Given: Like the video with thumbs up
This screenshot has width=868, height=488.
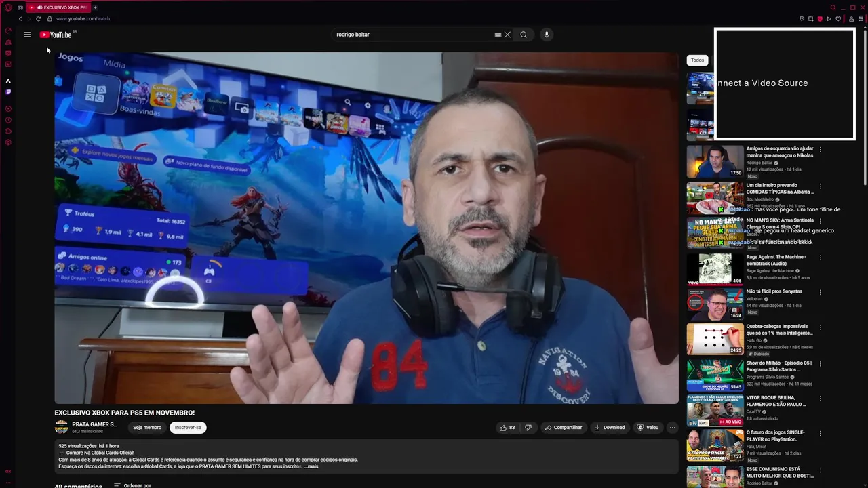Looking at the screenshot, I should [507, 428].
